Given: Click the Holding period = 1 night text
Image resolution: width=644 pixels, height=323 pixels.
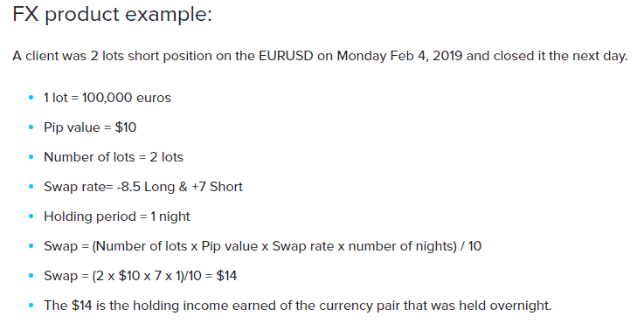Looking at the screenshot, I should (x=116, y=216).
